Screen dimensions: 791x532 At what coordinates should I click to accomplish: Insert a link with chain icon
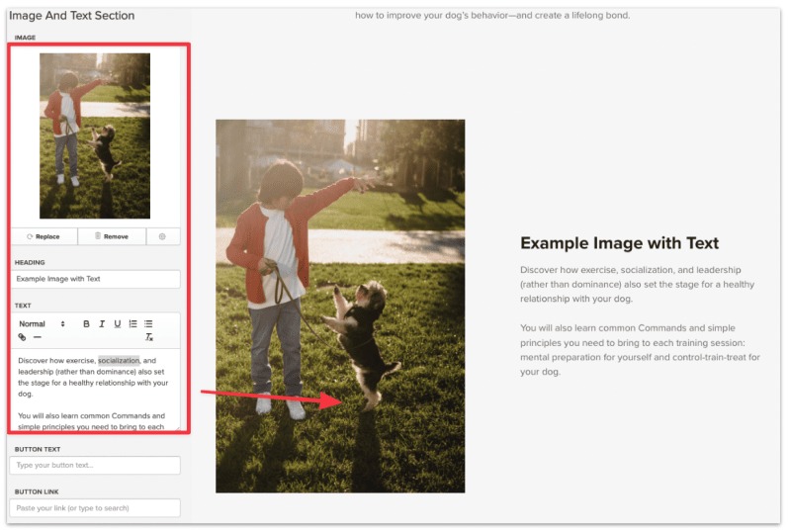pyautogui.click(x=22, y=337)
